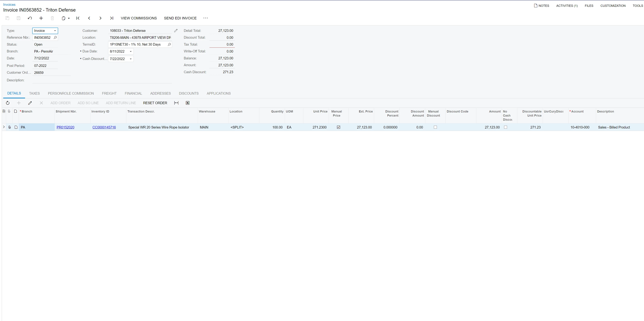Click the Send EDI Invoice button

click(x=180, y=18)
